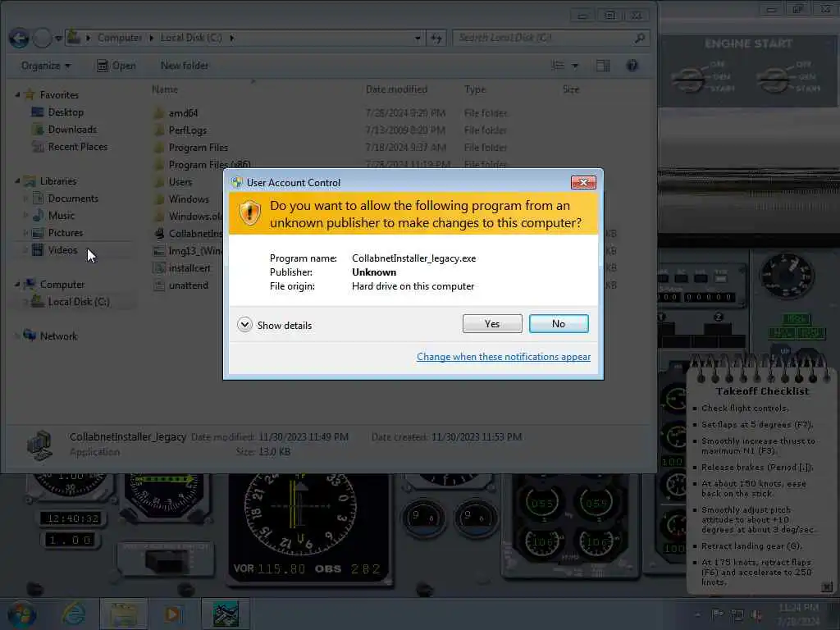Screen dimensions: 840x630
Task: Open the recent pages dropdown arrow in Explorer
Action: (58, 38)
